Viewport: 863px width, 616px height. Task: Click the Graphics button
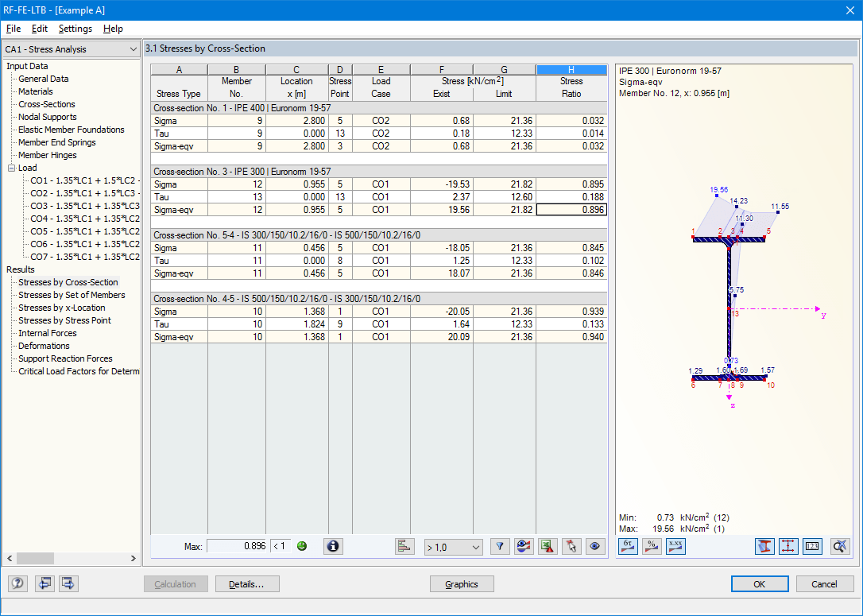(x=462, y=584)
